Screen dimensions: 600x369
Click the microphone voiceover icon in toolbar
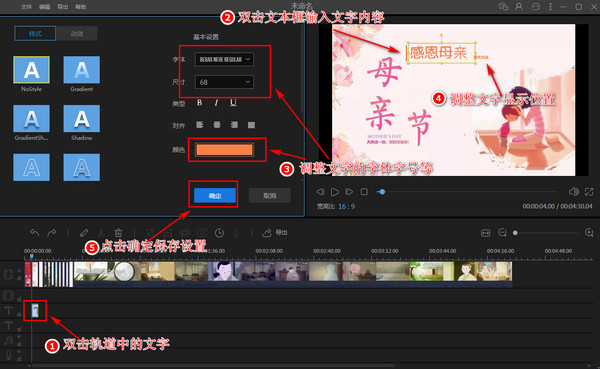[x=236, y=233]
